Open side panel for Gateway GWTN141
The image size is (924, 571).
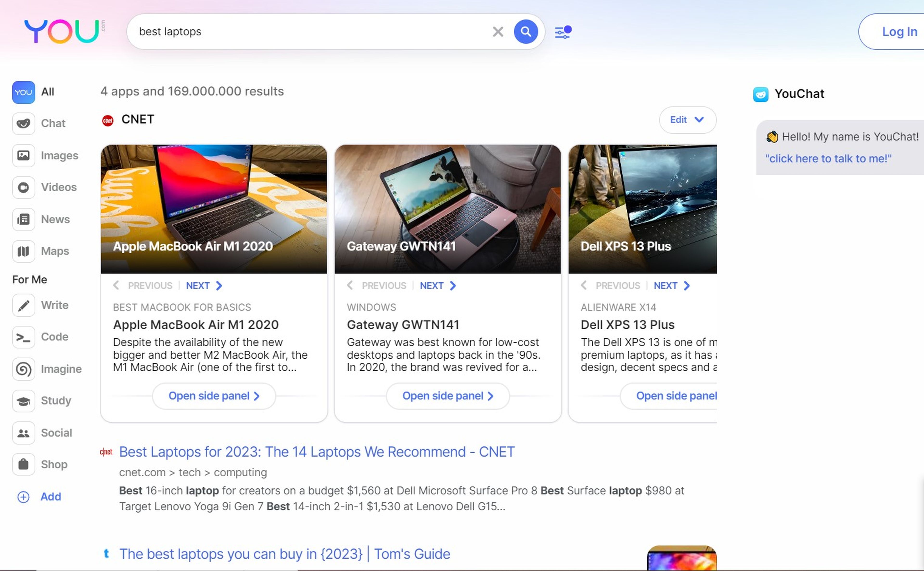tap(448, 396)
